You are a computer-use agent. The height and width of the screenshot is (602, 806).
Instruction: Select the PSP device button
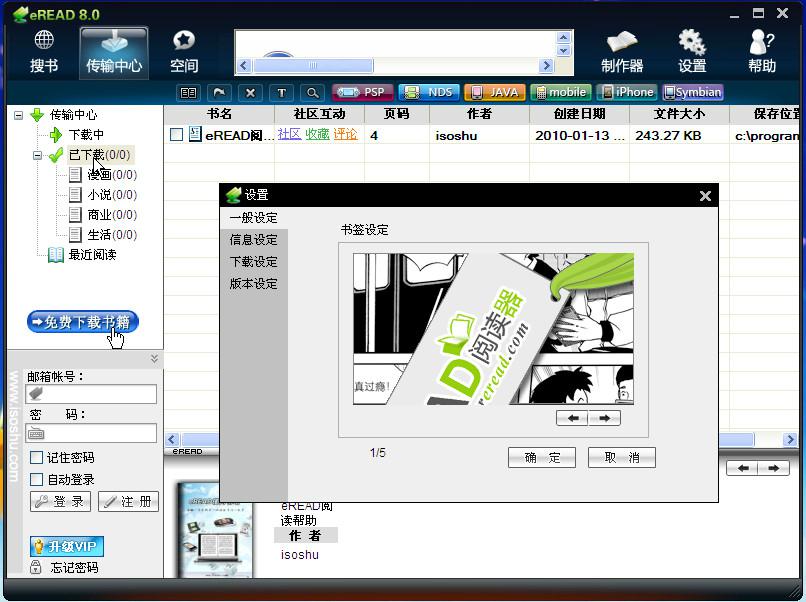click(363, 93)
